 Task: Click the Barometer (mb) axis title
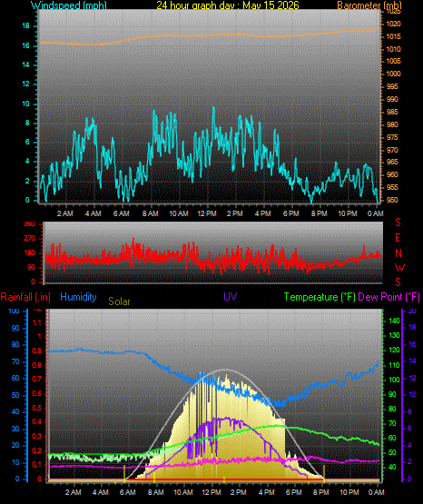369,5
